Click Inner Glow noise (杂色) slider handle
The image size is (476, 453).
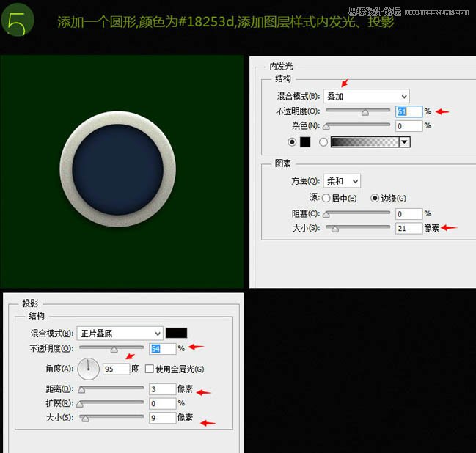tap(326, 127)
